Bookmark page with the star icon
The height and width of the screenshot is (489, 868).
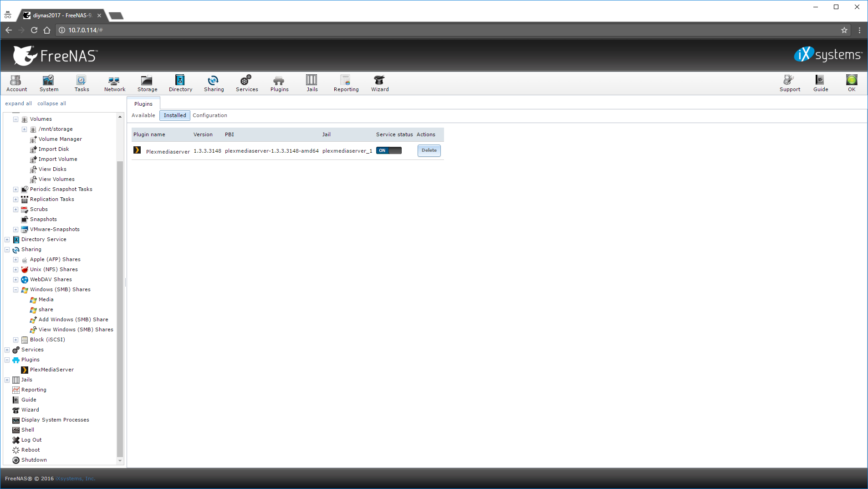[844, 30]
